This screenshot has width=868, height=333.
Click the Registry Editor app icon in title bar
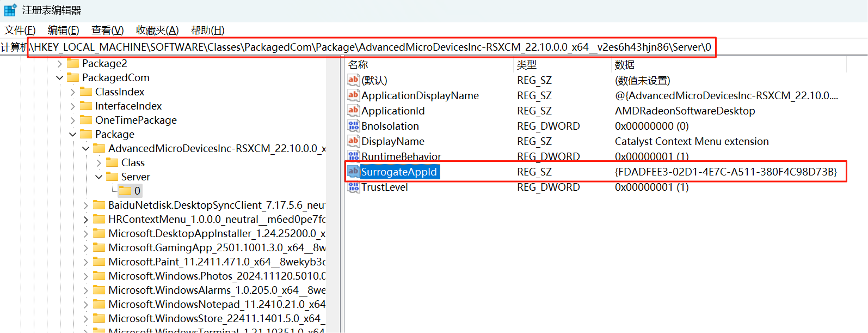coord(10,10)
